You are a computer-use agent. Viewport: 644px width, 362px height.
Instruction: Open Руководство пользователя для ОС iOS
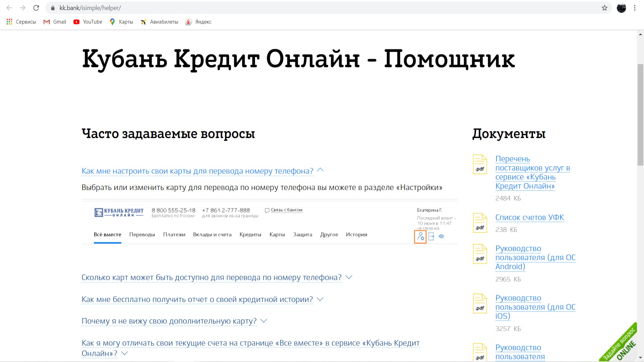[x=535, y=307]
